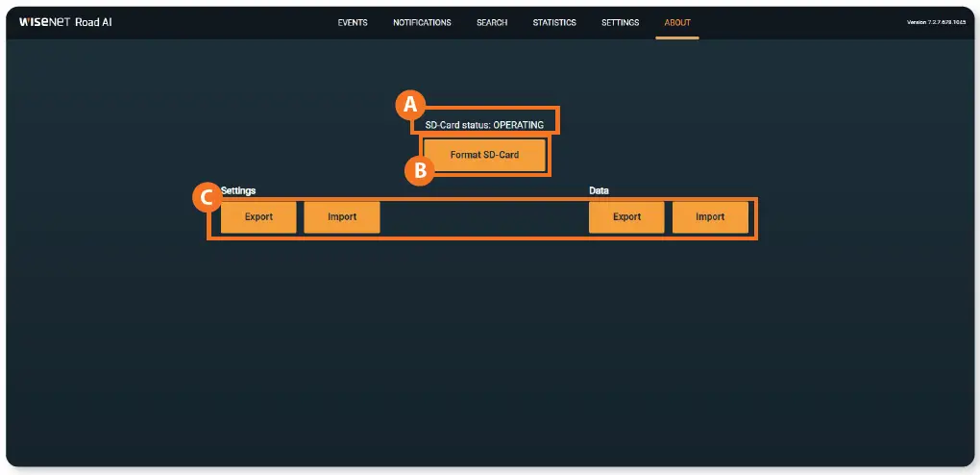Open the STATISTICS tab
Image resolution: width=980 pixels, height=475 pixels.
(554, 22)
